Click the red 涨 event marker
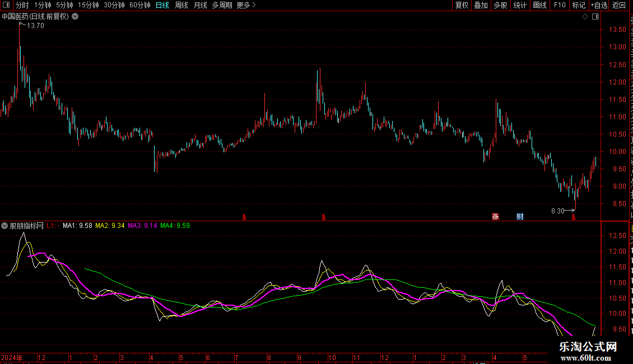 click(x=495, y=217)
